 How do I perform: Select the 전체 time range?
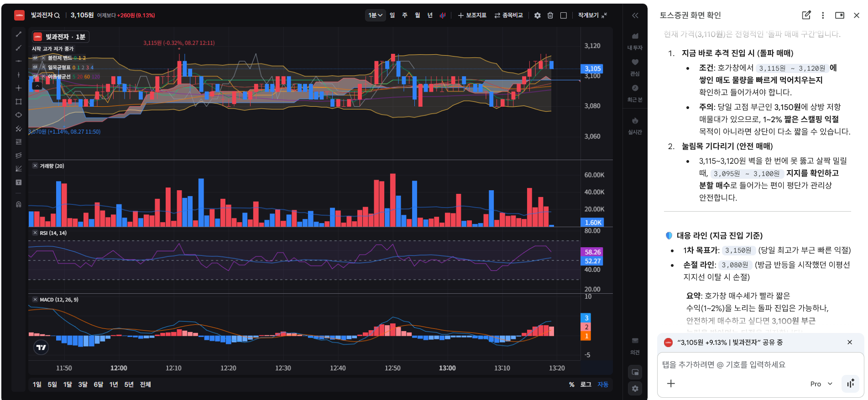click(x=145, y=384)
